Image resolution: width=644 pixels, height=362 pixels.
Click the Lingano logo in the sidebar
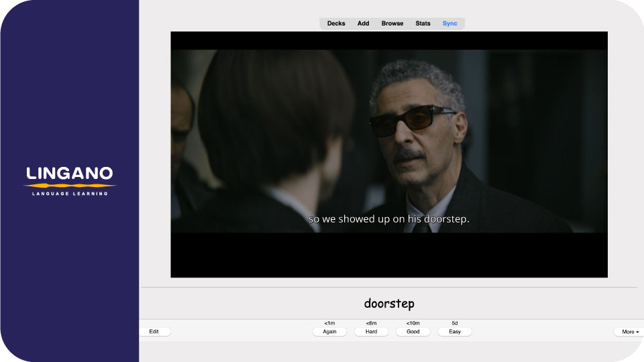(69, 181)
